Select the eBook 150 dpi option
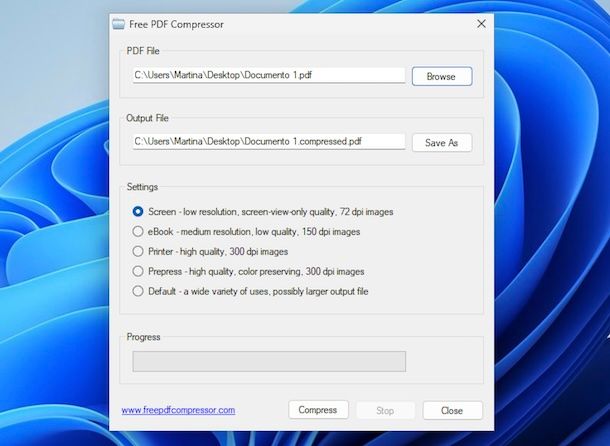 [246, 232]
